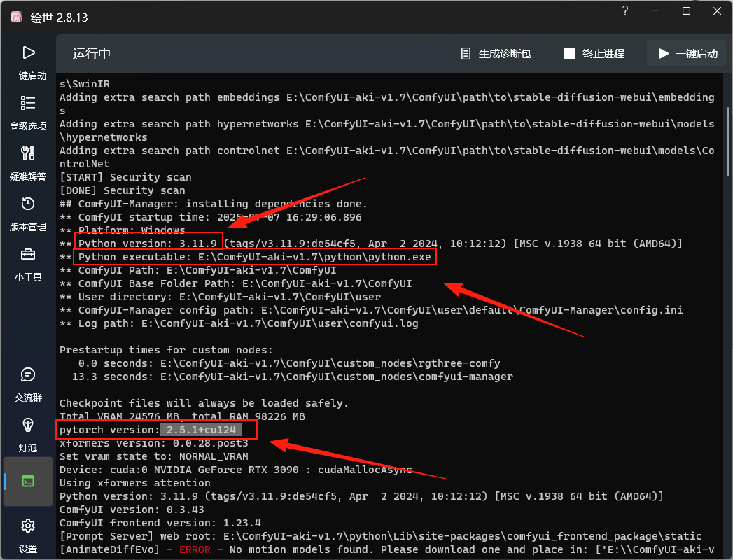Open 灯泡 lightbulb page in sidebar
The width and height of the screenshot is (733, 560).
point(28,435)
